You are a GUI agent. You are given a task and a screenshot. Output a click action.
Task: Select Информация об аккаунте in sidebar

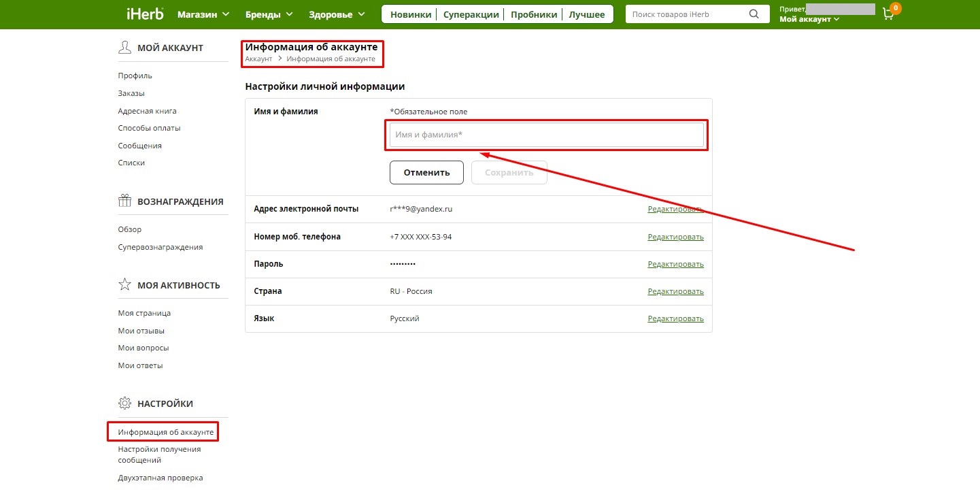[166, 432]
